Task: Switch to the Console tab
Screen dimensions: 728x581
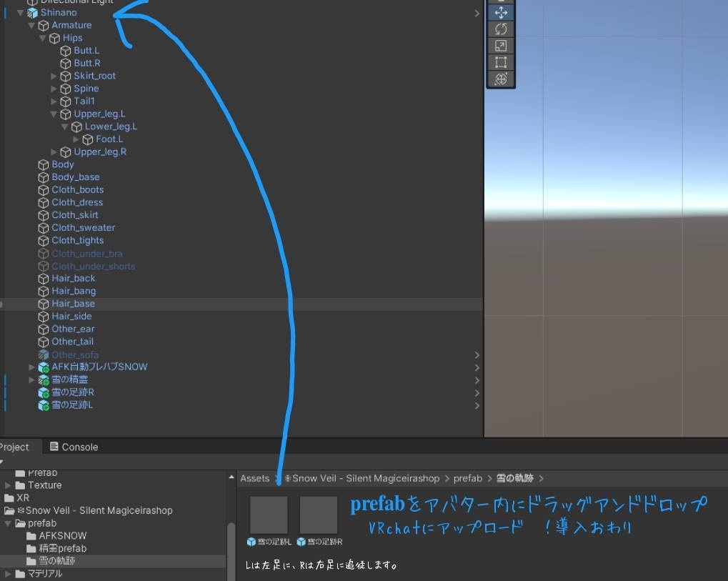Action: (x=74, y=447)
